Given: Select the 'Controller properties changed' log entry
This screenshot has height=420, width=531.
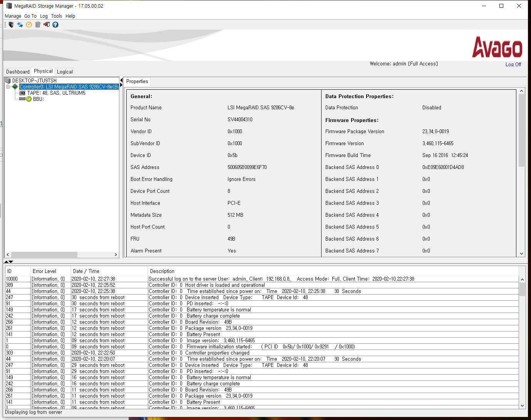Looking at the screenshot, I should [262, 353].
